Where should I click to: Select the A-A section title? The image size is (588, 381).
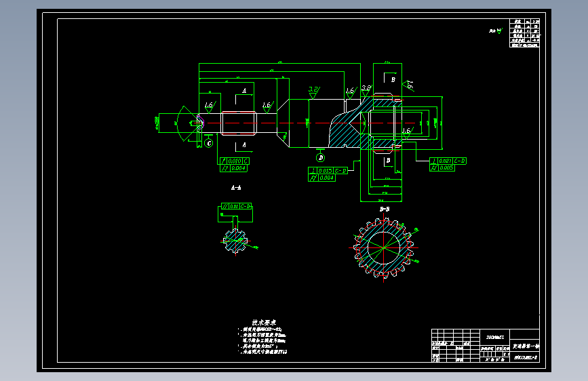click(x=236, y=188)
